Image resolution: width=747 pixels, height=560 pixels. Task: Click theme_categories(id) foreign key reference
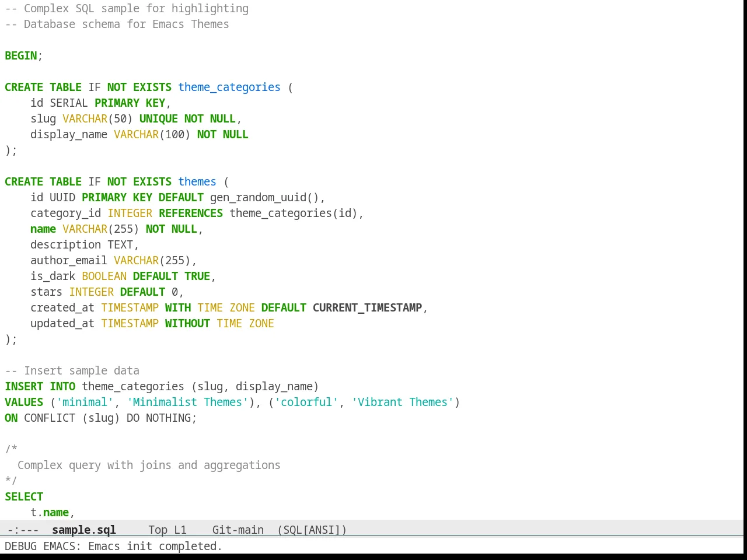(x=294, y=213)
